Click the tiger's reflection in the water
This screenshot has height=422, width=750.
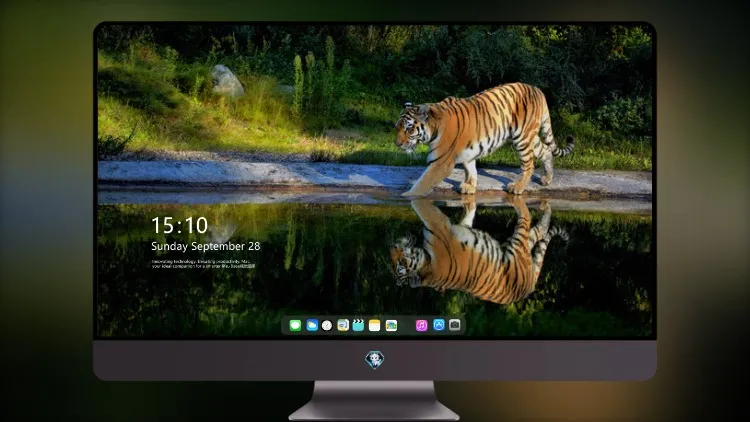pos(478,251)
